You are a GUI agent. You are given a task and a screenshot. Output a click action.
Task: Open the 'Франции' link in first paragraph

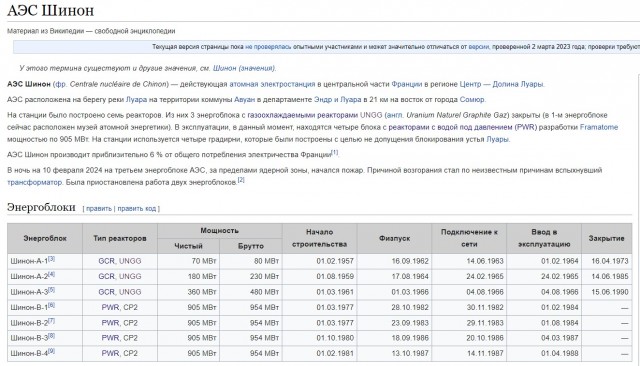(x=407, y=84)
